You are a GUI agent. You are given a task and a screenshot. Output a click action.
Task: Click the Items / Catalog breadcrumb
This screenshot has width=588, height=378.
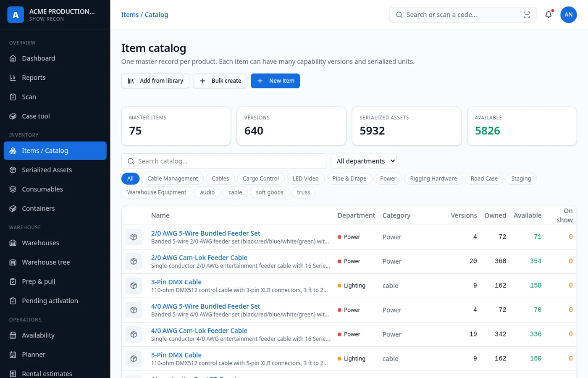point(144,15)
